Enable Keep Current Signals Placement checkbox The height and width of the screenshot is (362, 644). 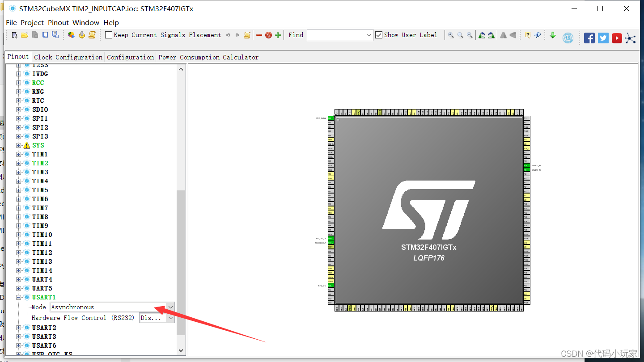(109, 35)
